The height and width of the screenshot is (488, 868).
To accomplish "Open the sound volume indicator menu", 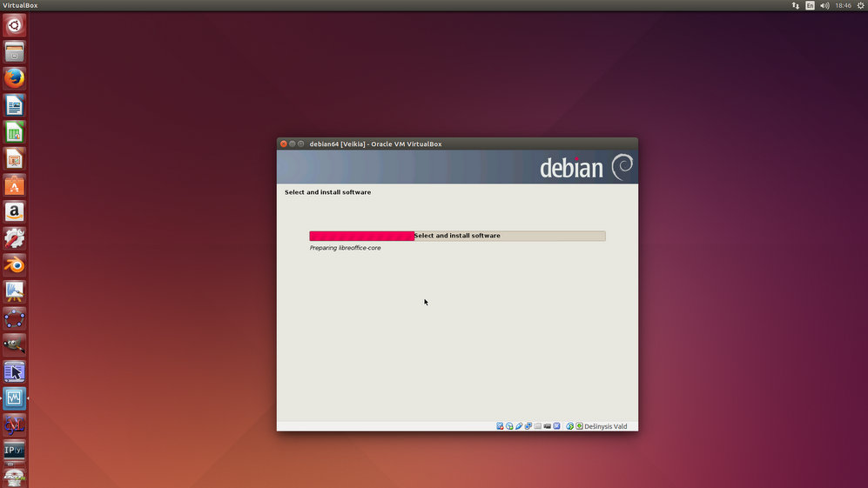I will (824, 5).
